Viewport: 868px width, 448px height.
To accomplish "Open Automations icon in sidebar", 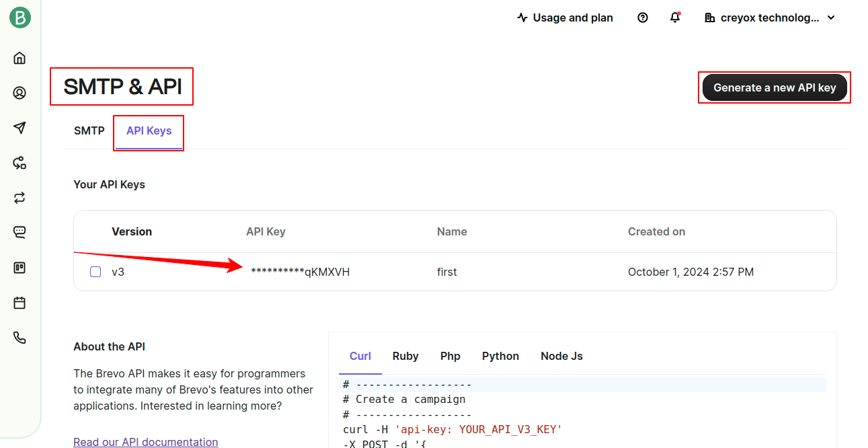I will pos(19,163).
